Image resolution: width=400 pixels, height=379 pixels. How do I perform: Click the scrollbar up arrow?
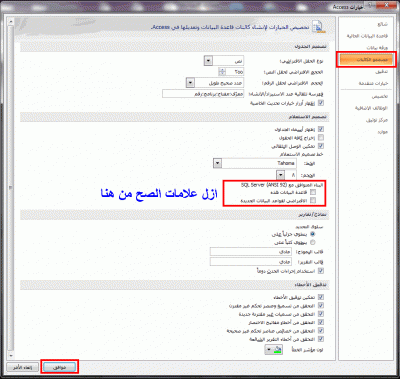coord(11,22)
